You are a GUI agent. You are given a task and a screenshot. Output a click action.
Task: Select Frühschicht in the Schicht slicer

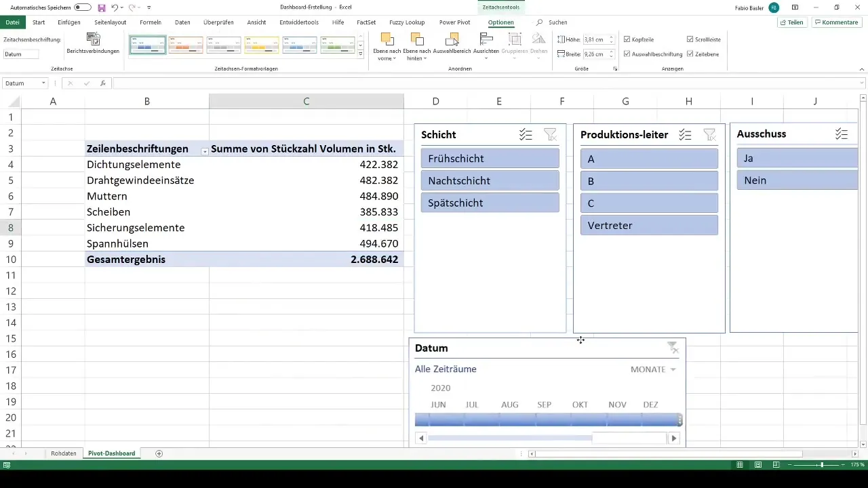click(x=490, y=159)
